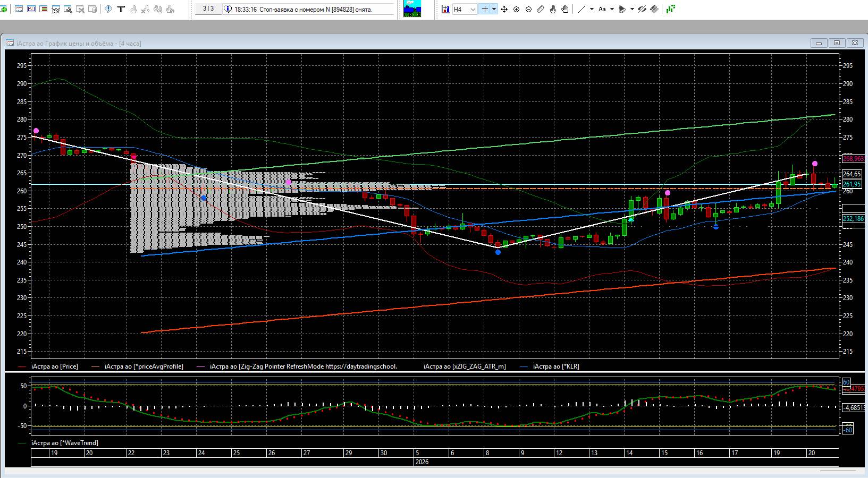Image resolution: width=868 pixels, height=478 pixels.
Task: Click the date label '29' on the time axis
Action: (349, 453)
